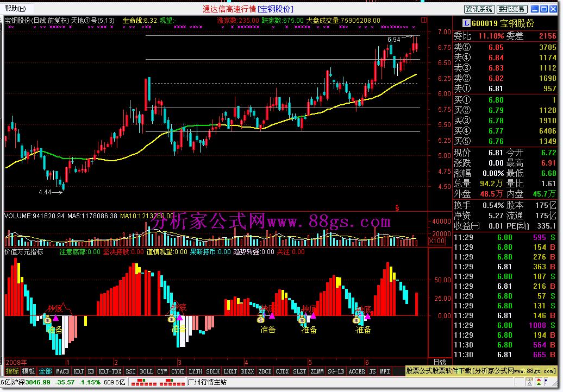This screenshot has width=563, height=392.
Task: Click the first red market-breadth bar indicator
Action: [144, 383]
